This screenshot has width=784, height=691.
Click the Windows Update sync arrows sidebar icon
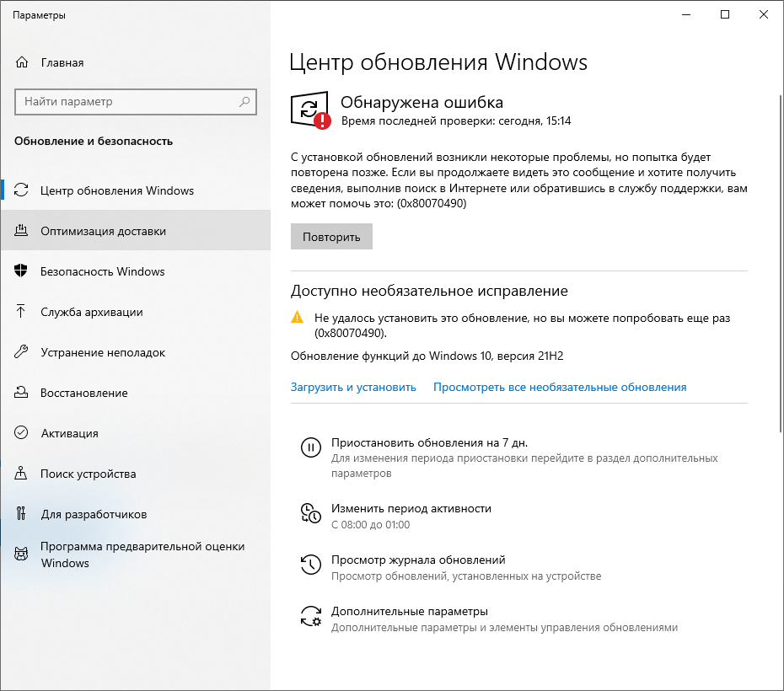click(21, 190)
